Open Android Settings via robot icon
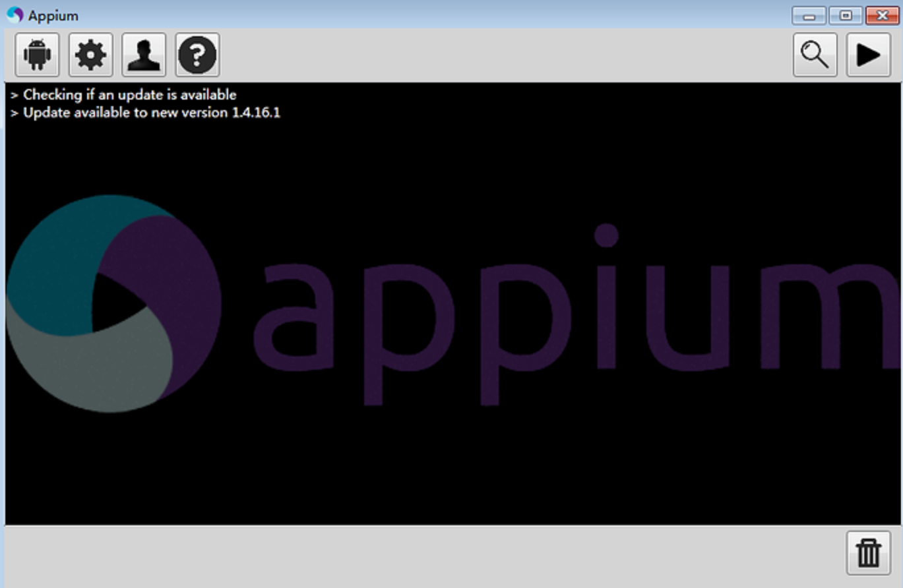Image resolution: width=903 pixels, height=588 pixels. (37, 55)
